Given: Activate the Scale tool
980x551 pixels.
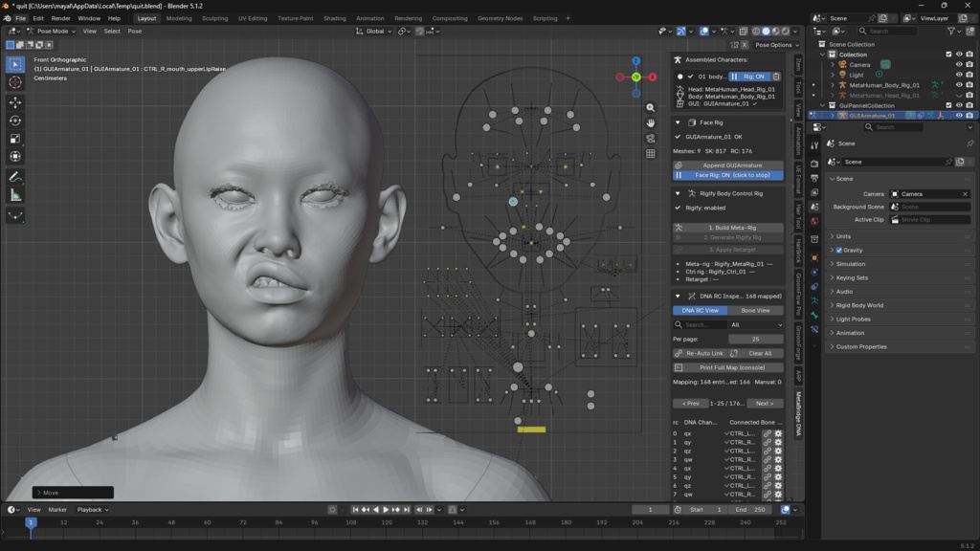Looking at the screenshot, I should point(15,139).
